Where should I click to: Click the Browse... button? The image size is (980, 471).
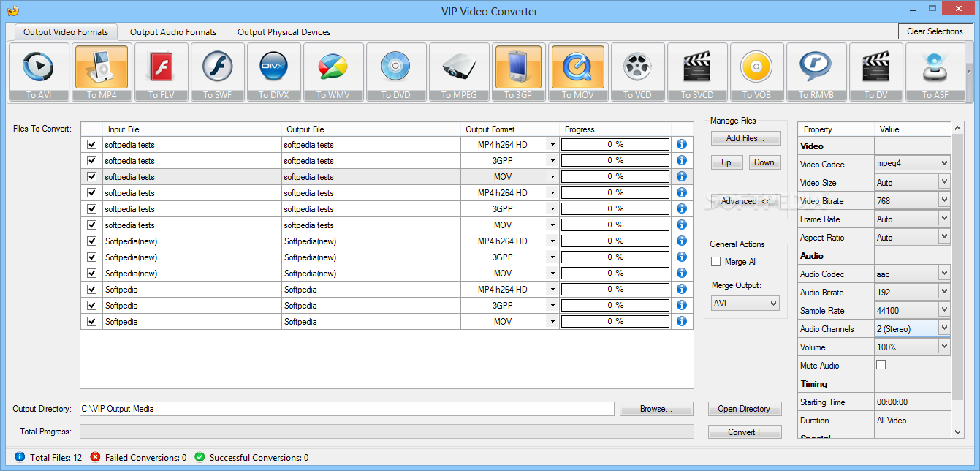pos(656,409)
